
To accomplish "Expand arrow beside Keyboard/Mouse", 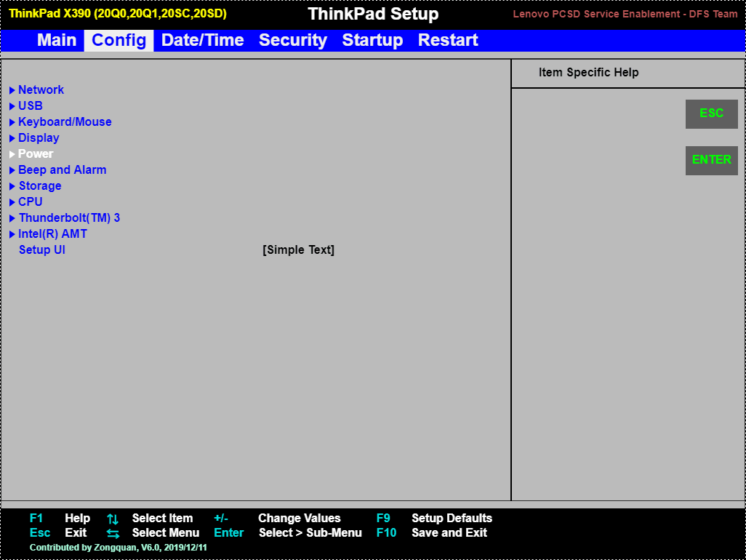I will (12, 122).
